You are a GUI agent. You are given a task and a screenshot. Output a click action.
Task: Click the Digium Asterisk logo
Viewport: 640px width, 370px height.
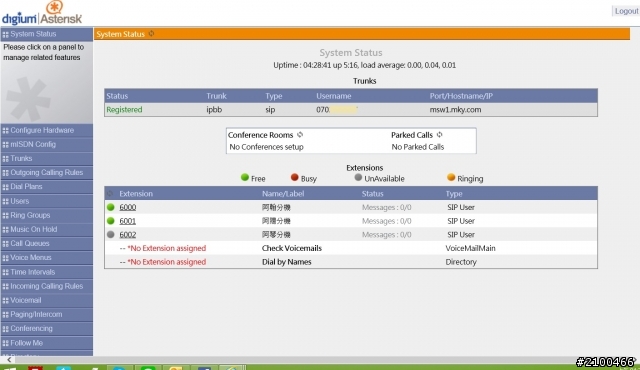click(42, 13)
